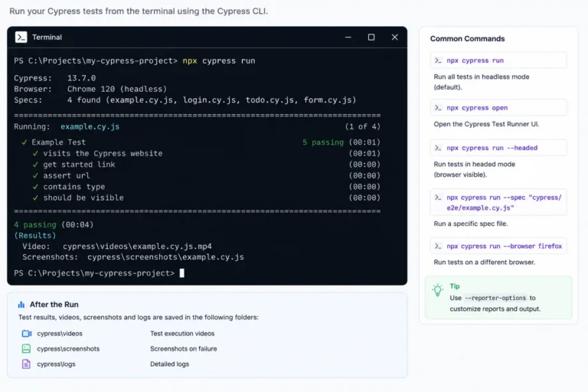Click the screenshots path 'cypress\screenshots\example.cy.js'
The image size is (588, 392).
tap(165, 257)
